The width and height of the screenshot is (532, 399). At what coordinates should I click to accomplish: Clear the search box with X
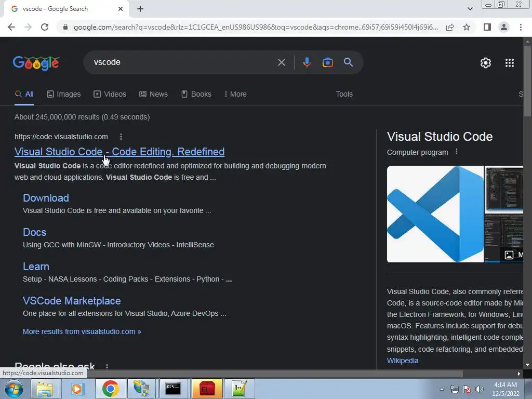point(281,62)
